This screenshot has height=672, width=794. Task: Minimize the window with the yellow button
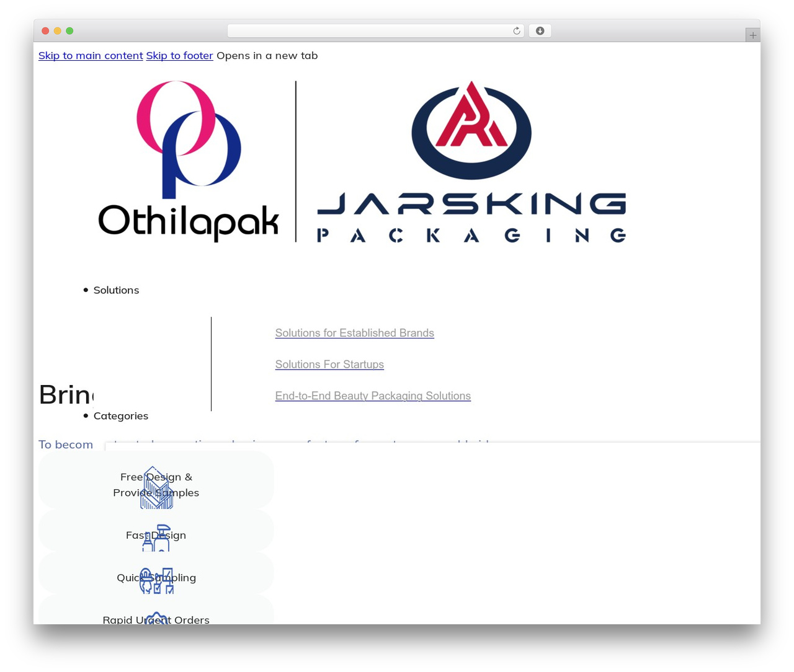coord(58,31)
